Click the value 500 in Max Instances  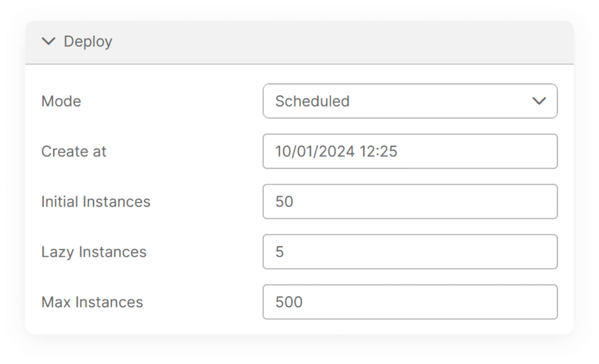tap(289, 302)
